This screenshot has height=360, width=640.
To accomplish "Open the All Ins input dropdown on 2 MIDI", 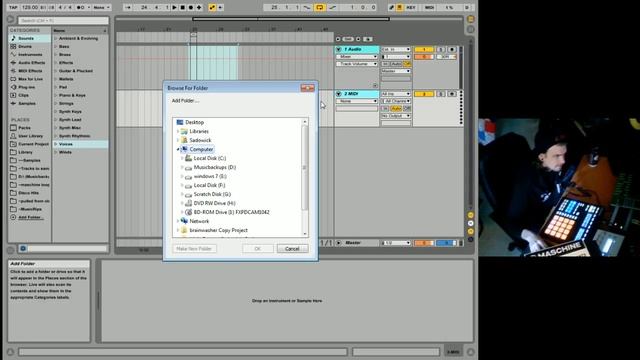I will (396, 94).
